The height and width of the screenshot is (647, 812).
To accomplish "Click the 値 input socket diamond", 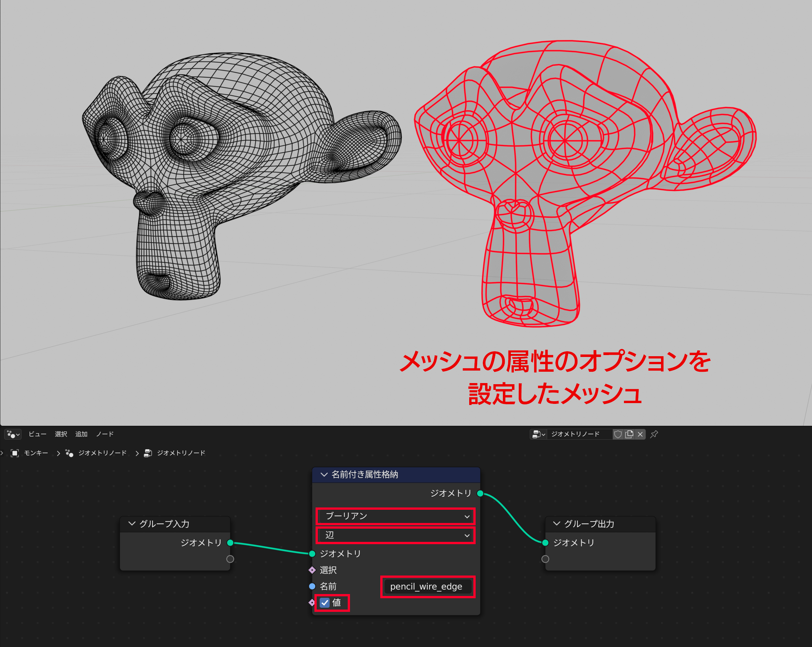I will (x=312, y=602).
